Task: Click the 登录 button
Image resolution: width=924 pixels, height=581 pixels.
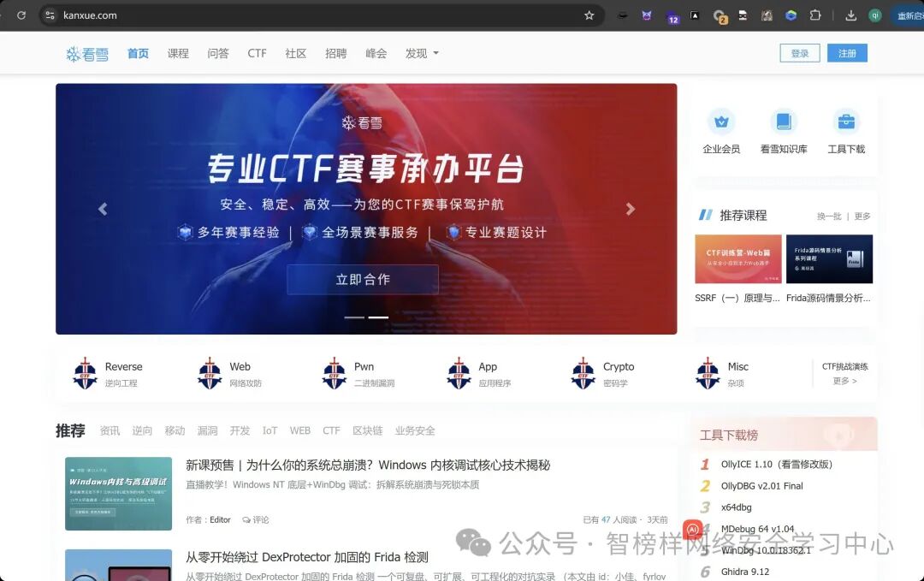Action: tap(800, 53)
